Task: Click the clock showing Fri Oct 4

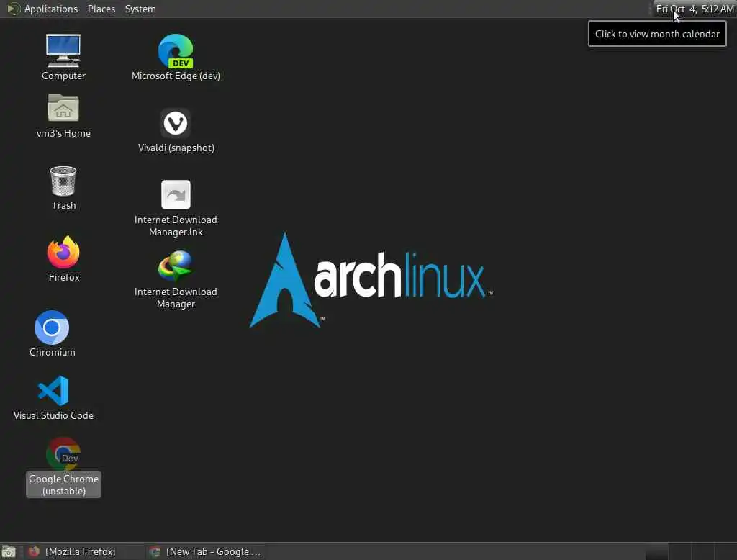Action: click(695, 9)
